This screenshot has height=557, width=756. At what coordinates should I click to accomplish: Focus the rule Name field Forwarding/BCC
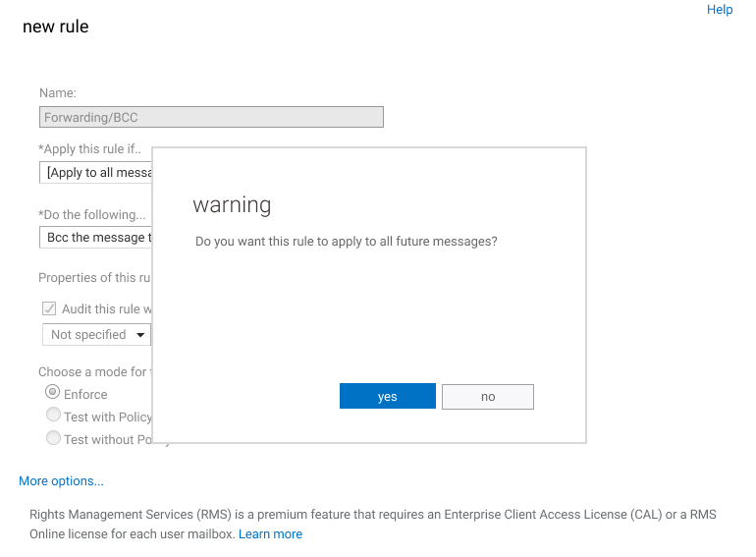[x=211, y=117]
